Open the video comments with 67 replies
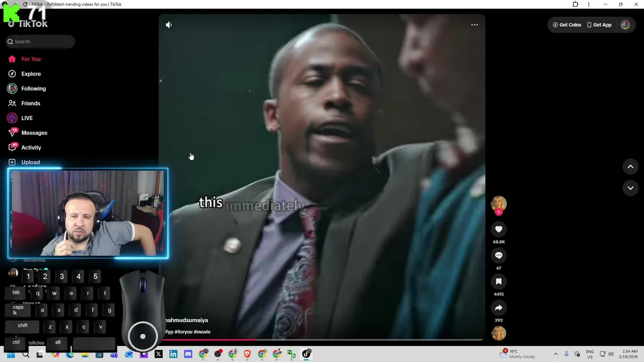644x362 pixels. tap(499, 255)
